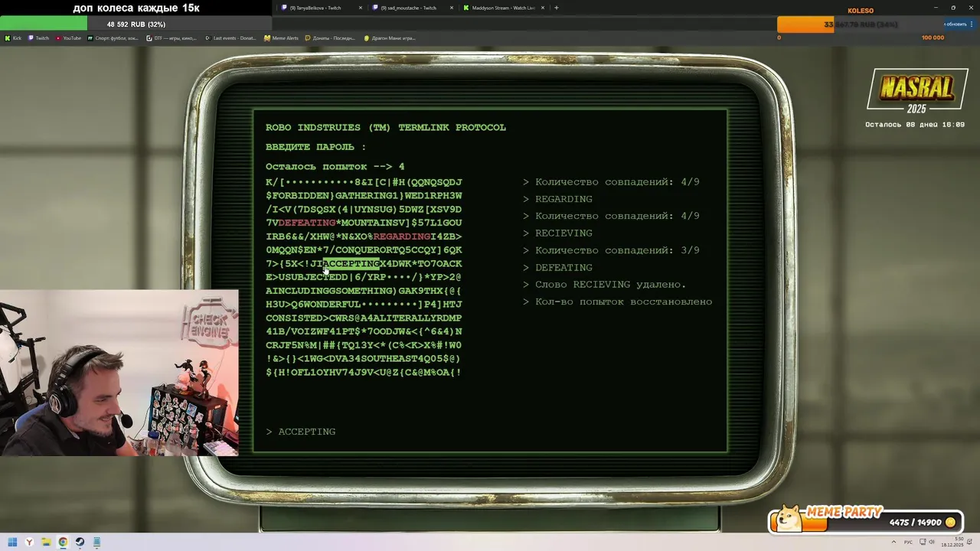Screen dimensions: 980x551
Task: Click the Слово RECIEVING удалено message
Action: click(x=604, y=285)
